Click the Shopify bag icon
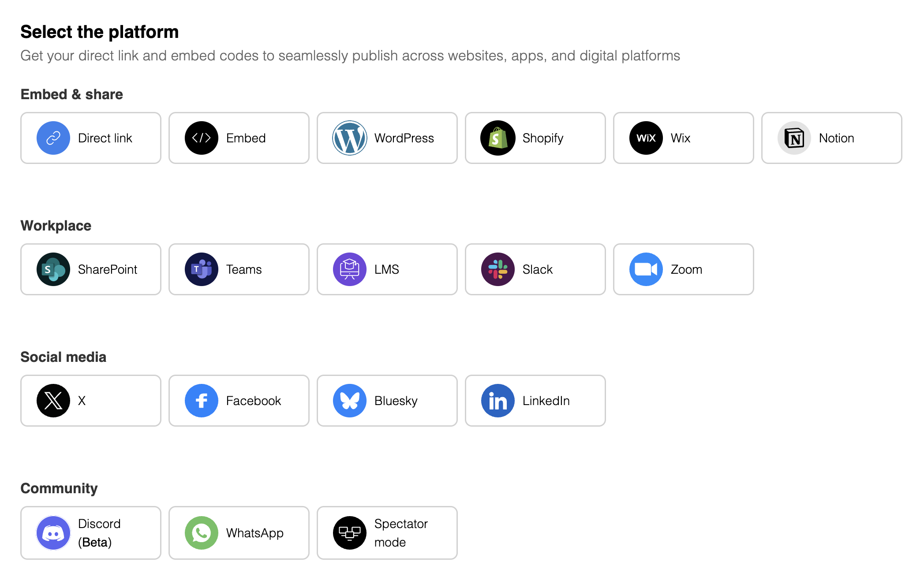This screenshot has height=584, width=924. (x=498, y=138)
